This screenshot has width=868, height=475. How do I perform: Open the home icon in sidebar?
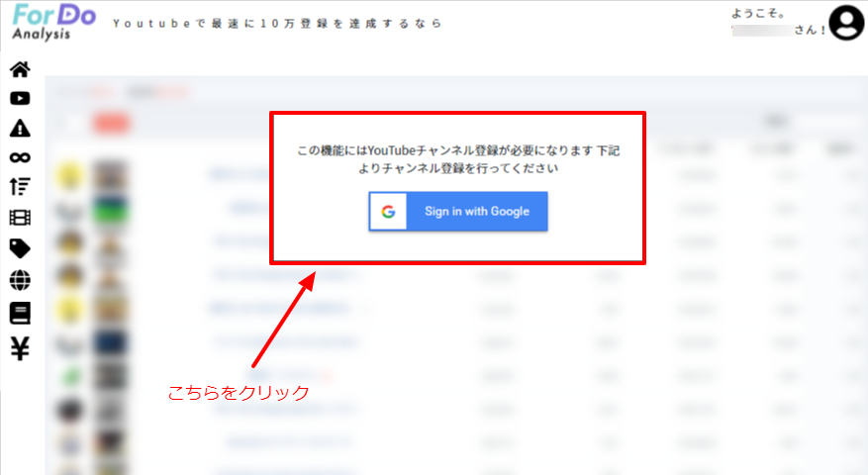pyautogui.click(x=20, y=69)
